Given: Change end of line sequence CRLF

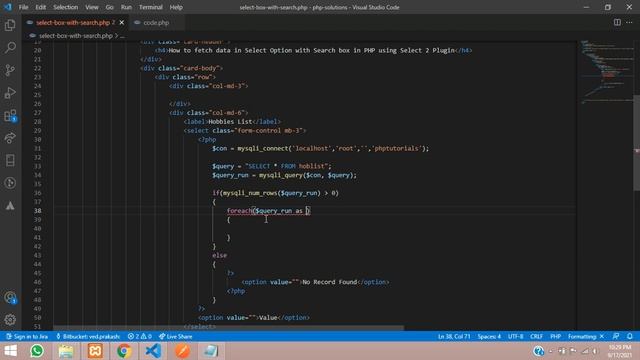Looking at the screenshot, I should (x=536, y=336).
